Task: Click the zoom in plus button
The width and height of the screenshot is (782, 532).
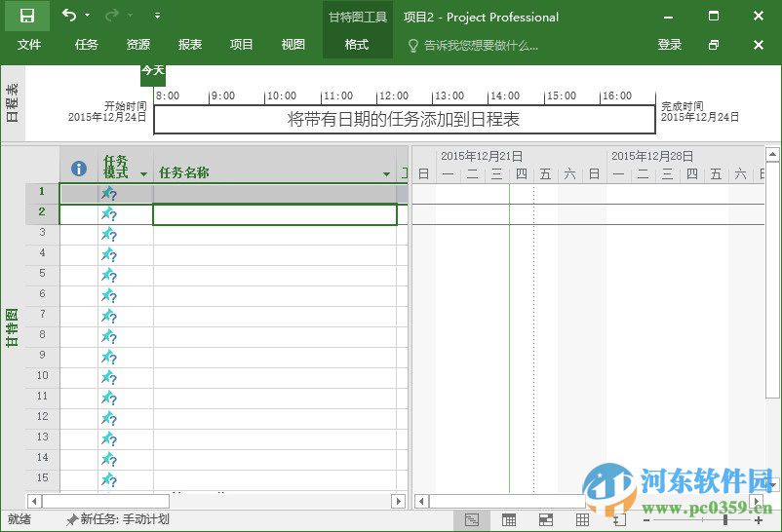Action: click(759, 520)
